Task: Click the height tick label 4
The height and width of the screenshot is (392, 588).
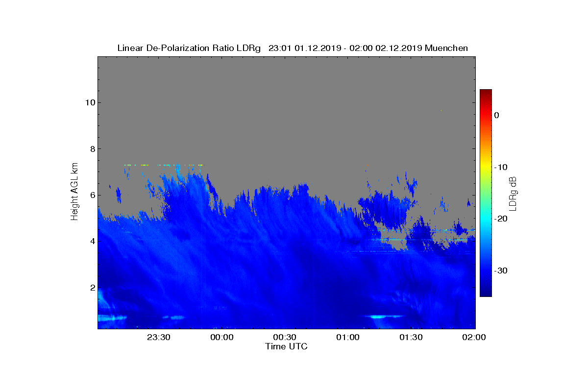Action: point(92,241)
